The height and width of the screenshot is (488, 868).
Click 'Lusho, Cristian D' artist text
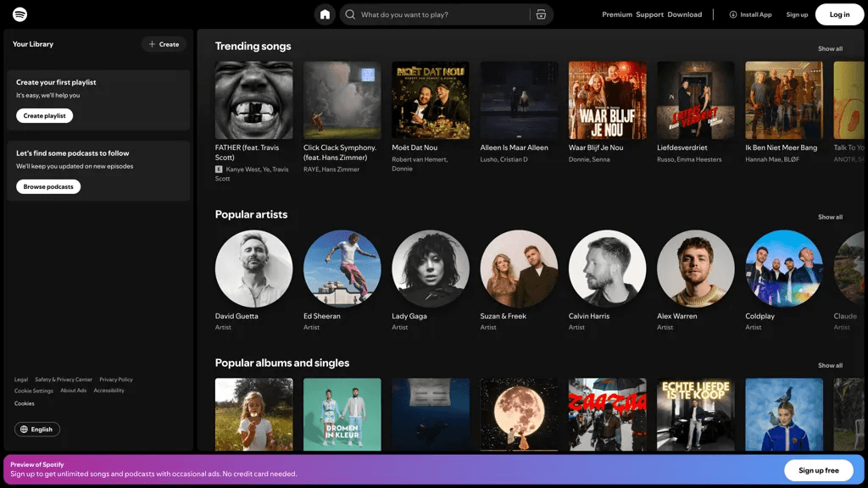[x=504, y=159]
